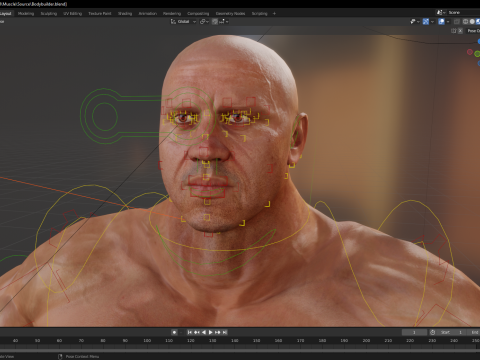Select the yellow chin bone control
Screen dimensions: 480x360
pos(207,217)
